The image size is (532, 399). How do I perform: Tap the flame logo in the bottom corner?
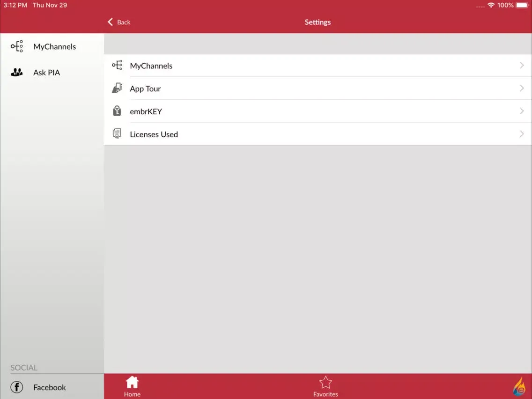point(519,387)
